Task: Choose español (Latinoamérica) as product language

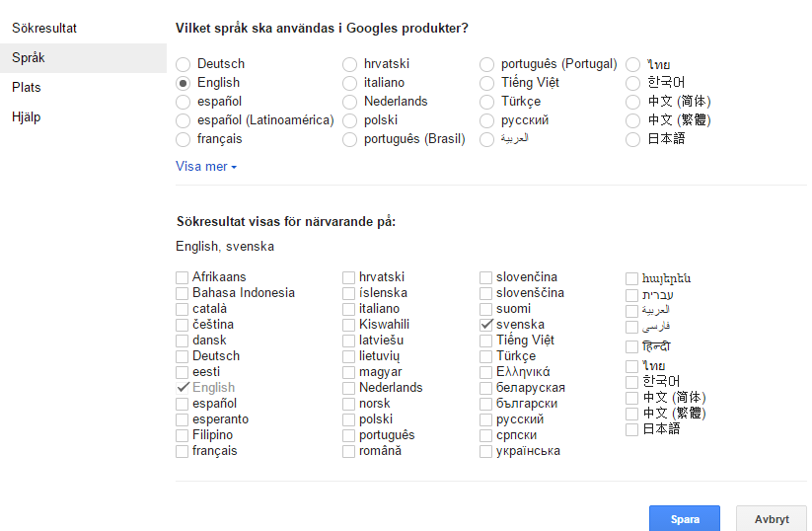Action: coord(183,120)
